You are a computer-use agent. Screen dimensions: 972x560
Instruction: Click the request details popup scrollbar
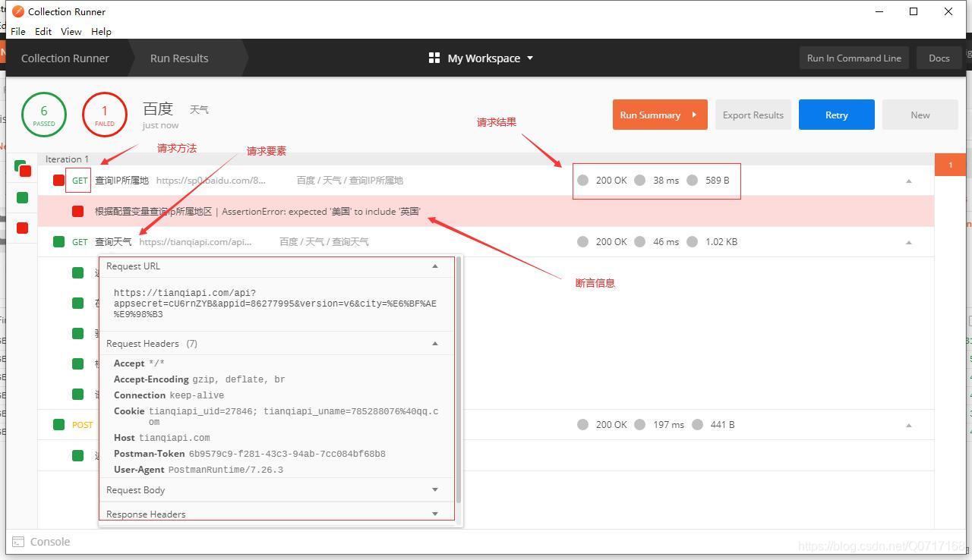(x=459, y=379)
